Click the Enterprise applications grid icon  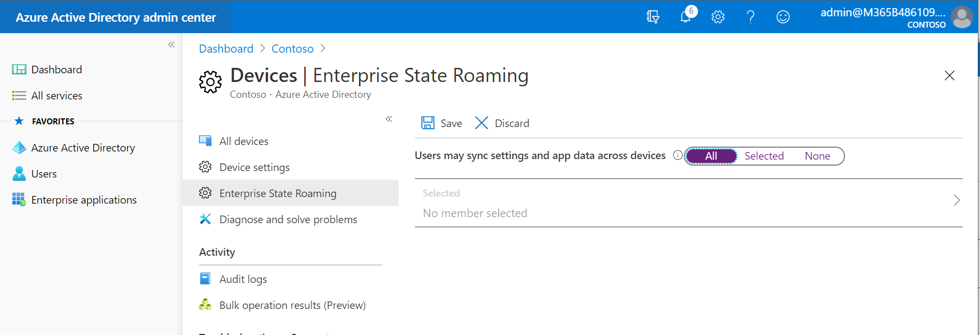(19, 200)
